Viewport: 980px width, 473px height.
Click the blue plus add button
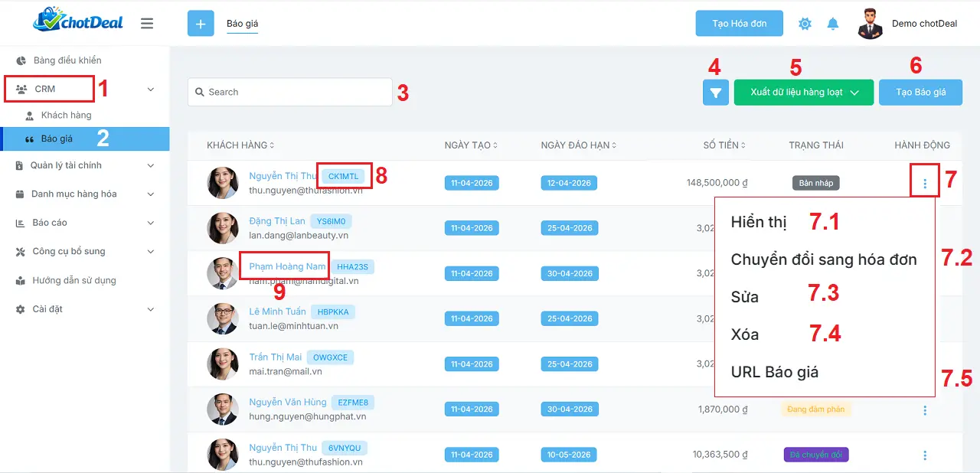point(201,24)
